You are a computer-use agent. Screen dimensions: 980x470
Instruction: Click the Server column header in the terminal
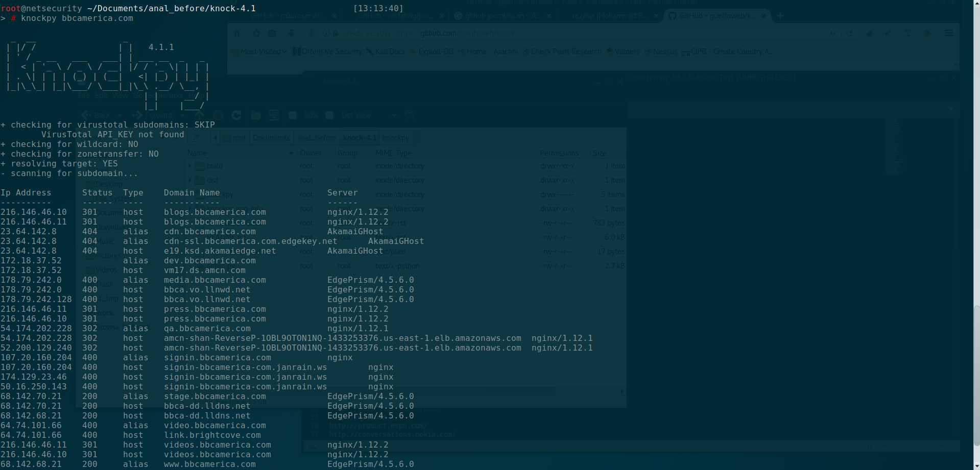pyautogui.click(x=343, y=193)
